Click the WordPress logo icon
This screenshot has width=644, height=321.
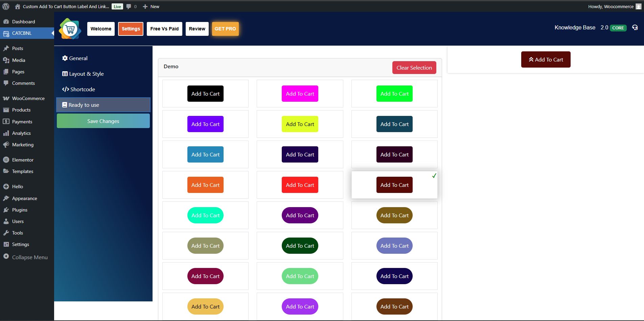6,6
